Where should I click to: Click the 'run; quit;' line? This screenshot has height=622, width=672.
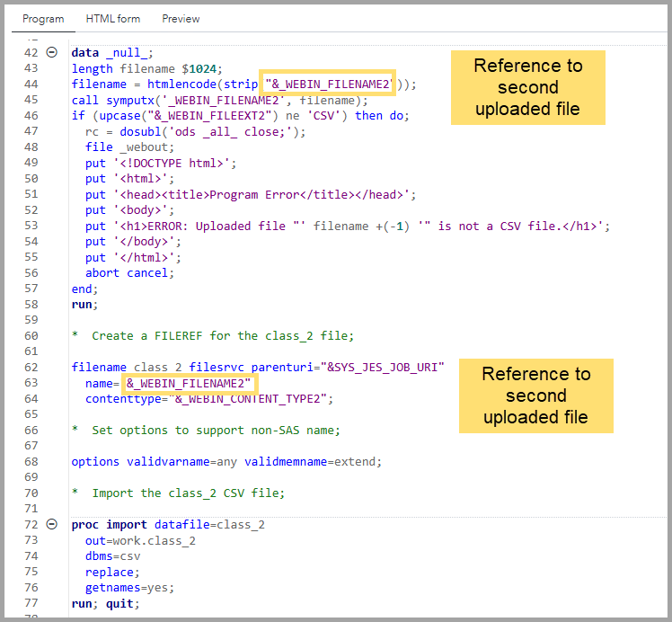[x=105, y=603]
